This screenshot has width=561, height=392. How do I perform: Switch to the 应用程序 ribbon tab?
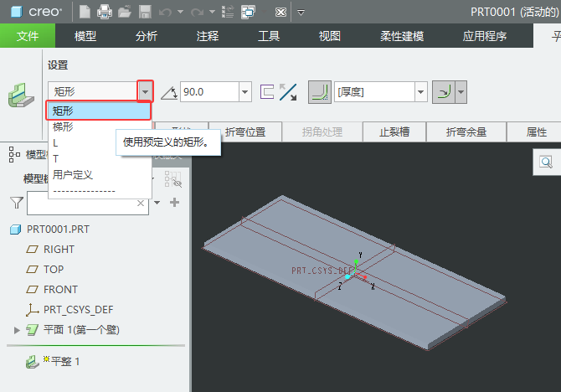pyautogui.click(x=485, y=36)
